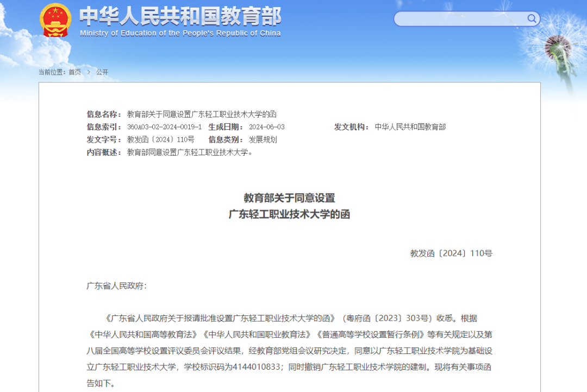Click heading line 教育部关于同意设置
The height and width of the screenshot is (392, 587).
tap(289, 198)
